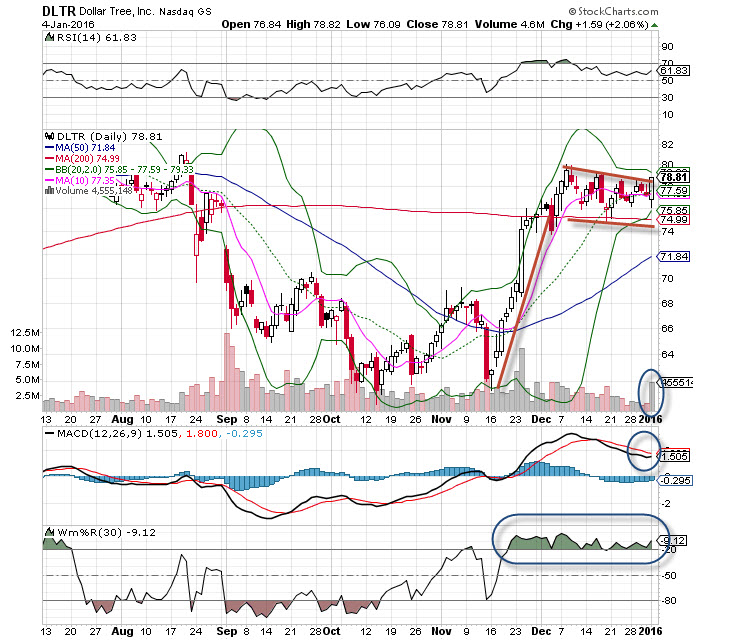Click the 2.5M label on the volume axis

28,395
